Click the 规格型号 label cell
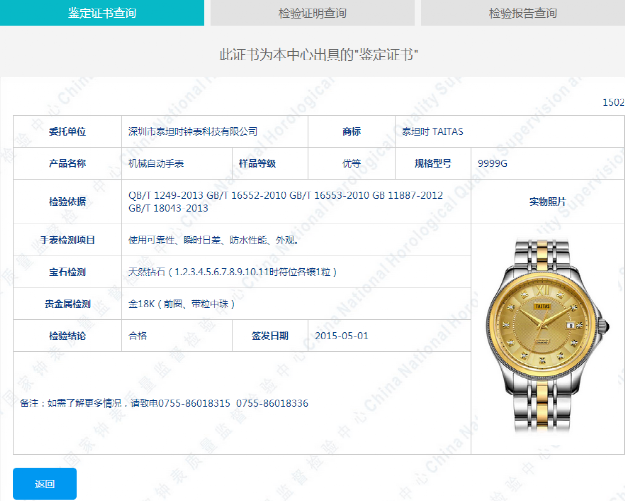 [433, 163]
